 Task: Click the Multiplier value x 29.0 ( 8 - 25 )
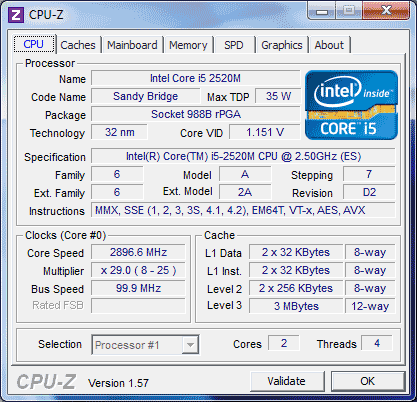[138, 270]
